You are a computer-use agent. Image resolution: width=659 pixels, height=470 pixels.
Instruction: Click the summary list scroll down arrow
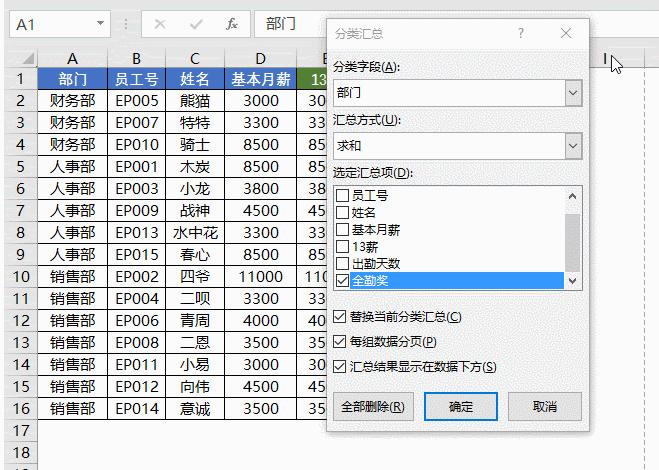coord(572,280)
